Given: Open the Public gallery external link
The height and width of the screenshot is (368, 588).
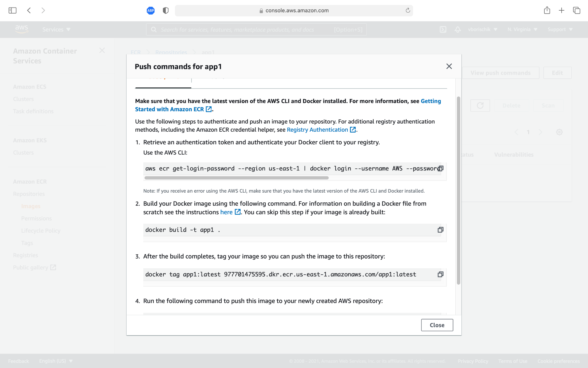Looking at the screenshot, I should coord(34,268).
